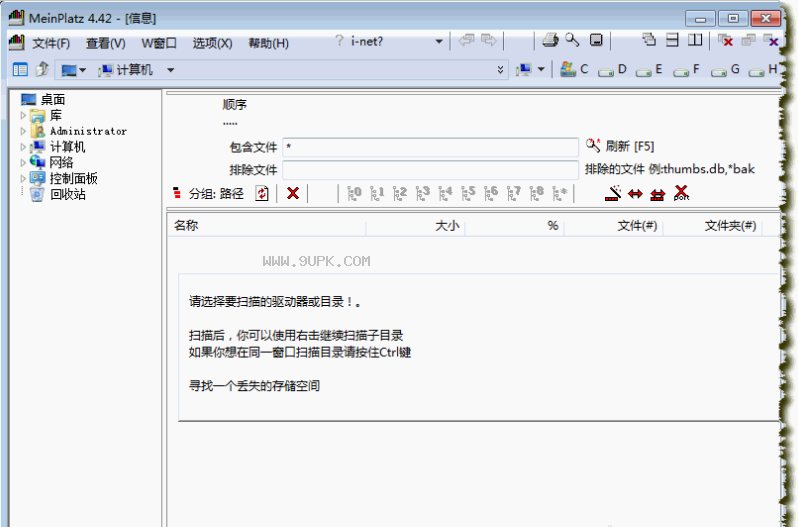Open the 帮助(H) menu

pos(268,43)
